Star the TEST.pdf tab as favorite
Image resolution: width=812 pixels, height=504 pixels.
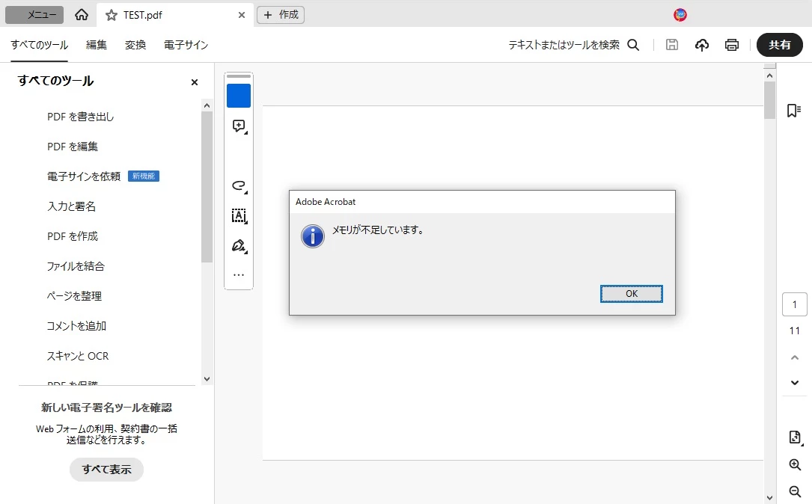pyautogui.click(x=112, y=16)
